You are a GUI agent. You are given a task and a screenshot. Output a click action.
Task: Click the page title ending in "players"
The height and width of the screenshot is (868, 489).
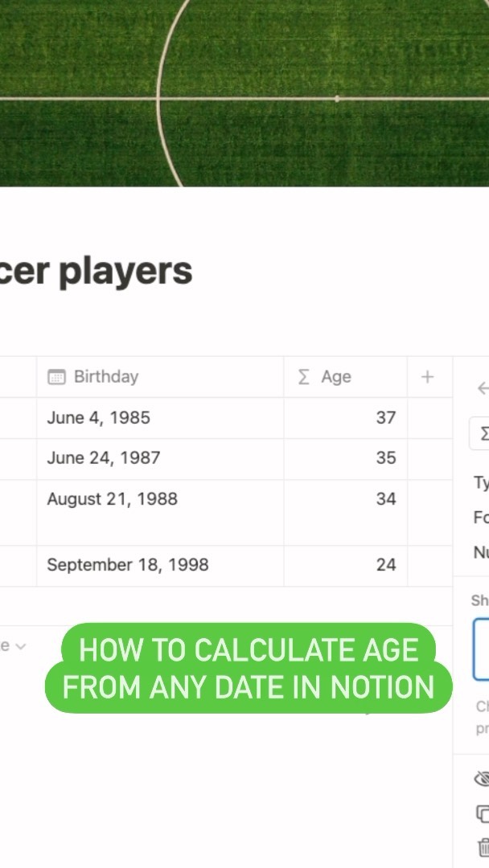[97, 272]
